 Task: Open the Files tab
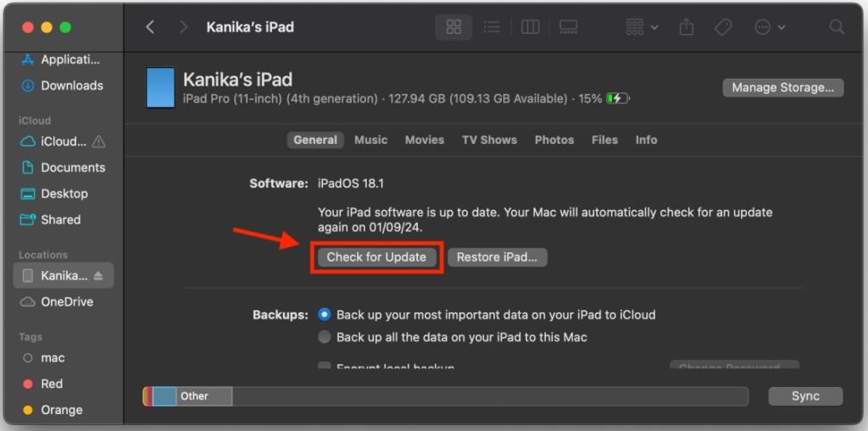coord(604,140)
